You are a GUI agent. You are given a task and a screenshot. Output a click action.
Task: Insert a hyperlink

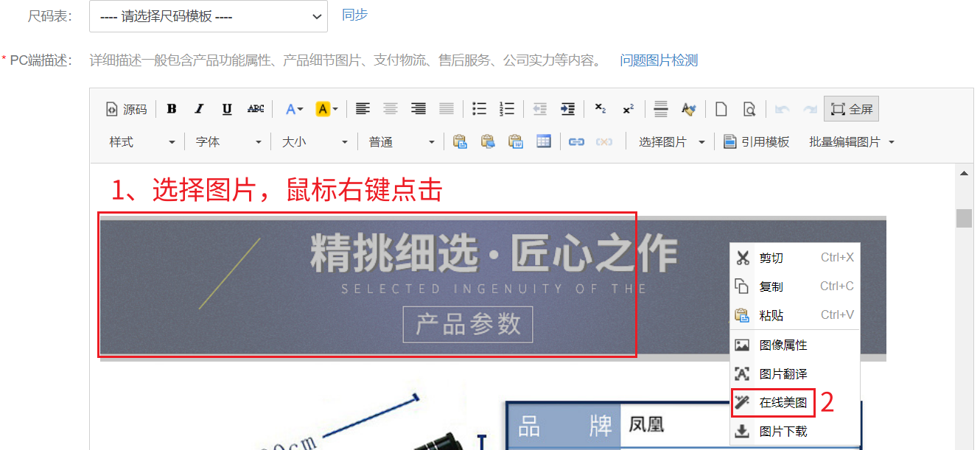point(576,142)
